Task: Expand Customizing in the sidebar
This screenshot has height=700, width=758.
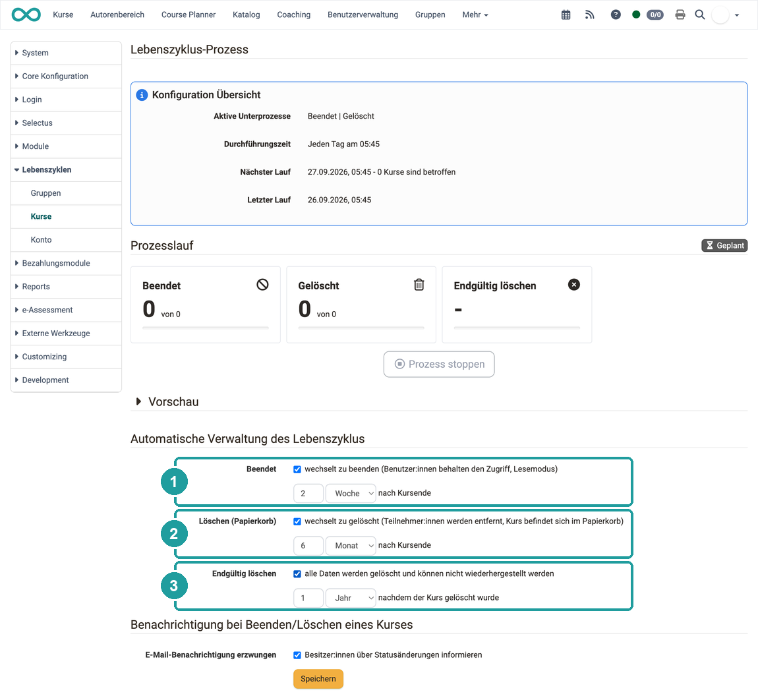Action: click(66, 357)
